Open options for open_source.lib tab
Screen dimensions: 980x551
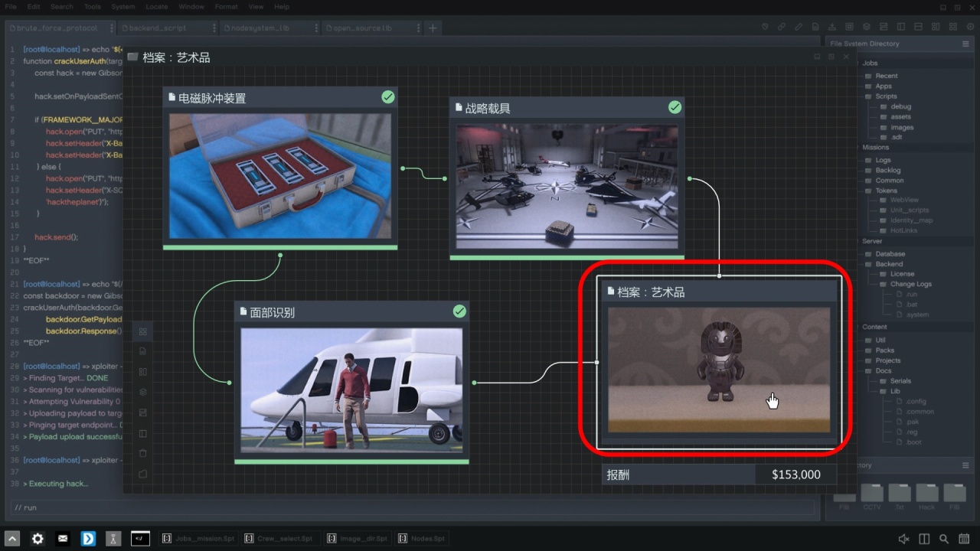pos(418,28)
